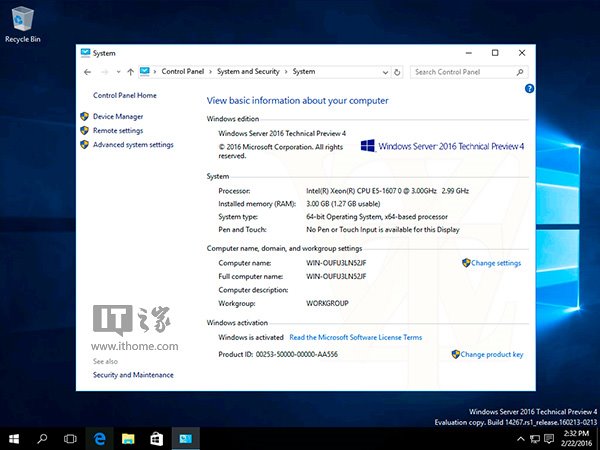This screenshot has height=450, width=600.
Task: Open the recent locations dropdown arrow
Action: [119, 72]
